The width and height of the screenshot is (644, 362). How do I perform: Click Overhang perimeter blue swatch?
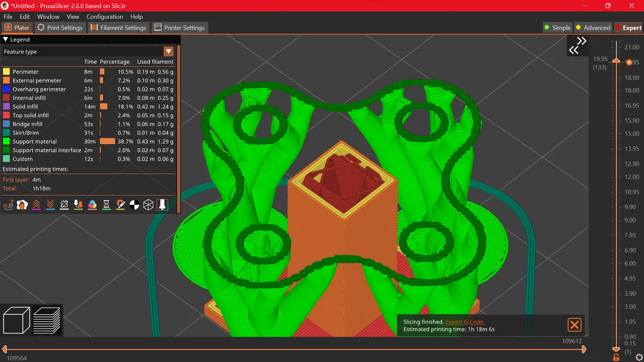tap(6, 89)
